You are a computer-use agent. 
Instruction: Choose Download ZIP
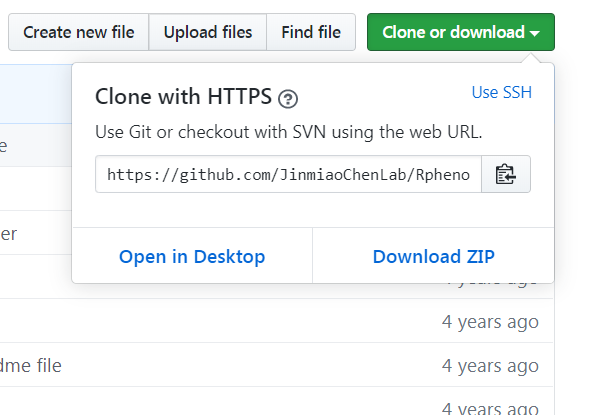pos(433,257)
